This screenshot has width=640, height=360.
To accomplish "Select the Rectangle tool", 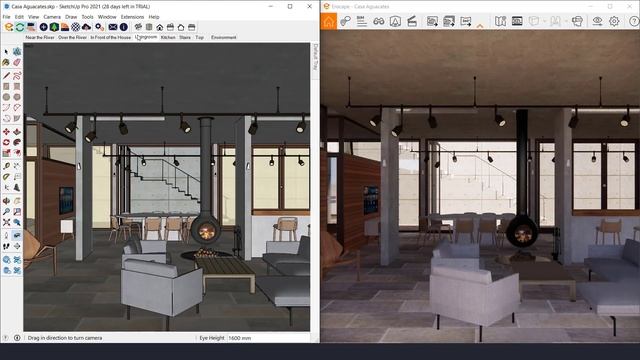I will [x=6, y=87].
